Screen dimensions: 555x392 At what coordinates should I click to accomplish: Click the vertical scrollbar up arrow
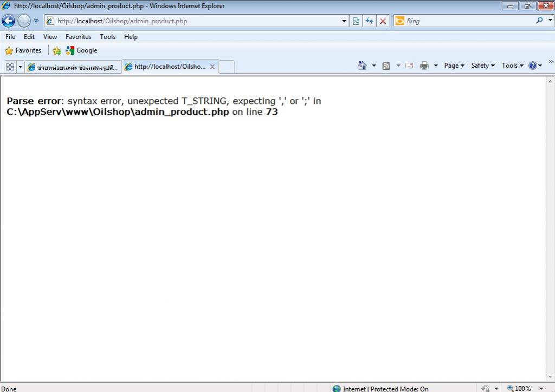coord(550,81)
